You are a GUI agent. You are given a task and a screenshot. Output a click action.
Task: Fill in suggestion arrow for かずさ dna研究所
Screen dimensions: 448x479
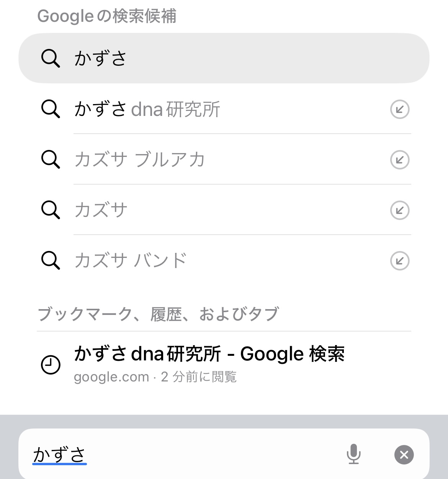[x=399, y=109]
